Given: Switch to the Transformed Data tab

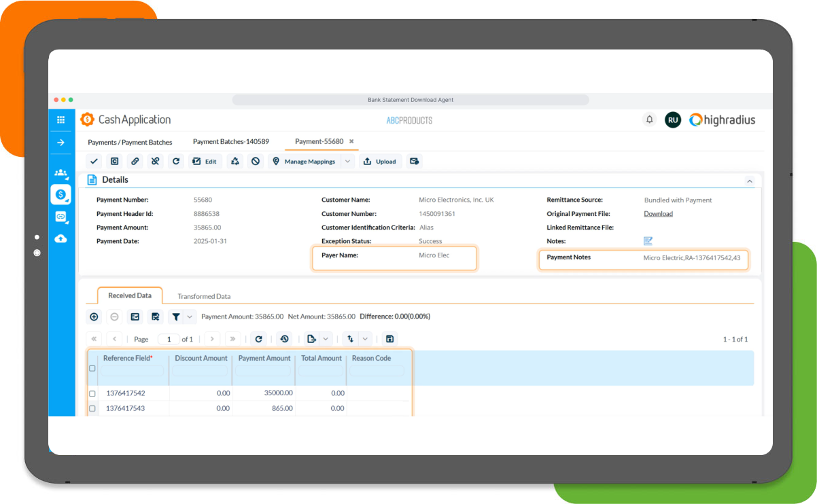Looking at the screenshot, I should click(x=204, y=296).
